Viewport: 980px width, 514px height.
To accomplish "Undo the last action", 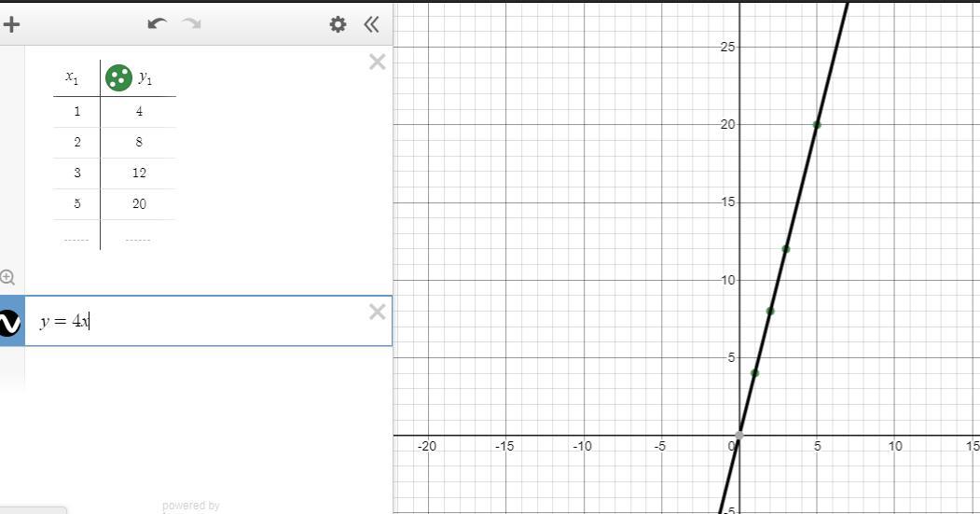I will [x=157, y=23].
